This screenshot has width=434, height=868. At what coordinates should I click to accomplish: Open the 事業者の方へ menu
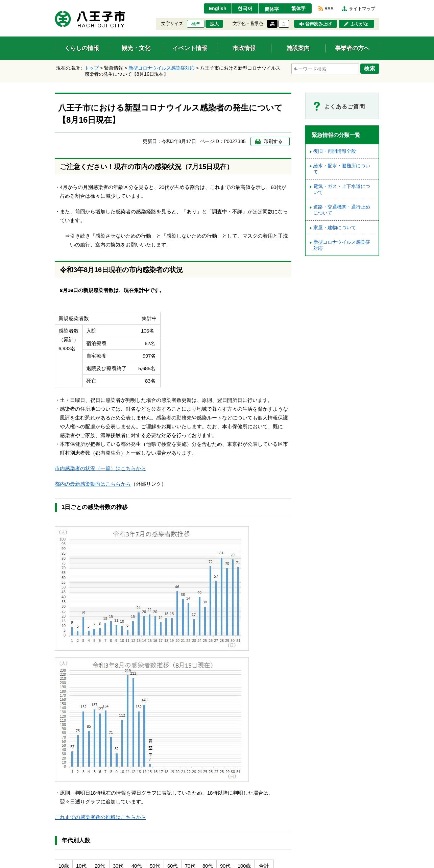click(352, 48)
